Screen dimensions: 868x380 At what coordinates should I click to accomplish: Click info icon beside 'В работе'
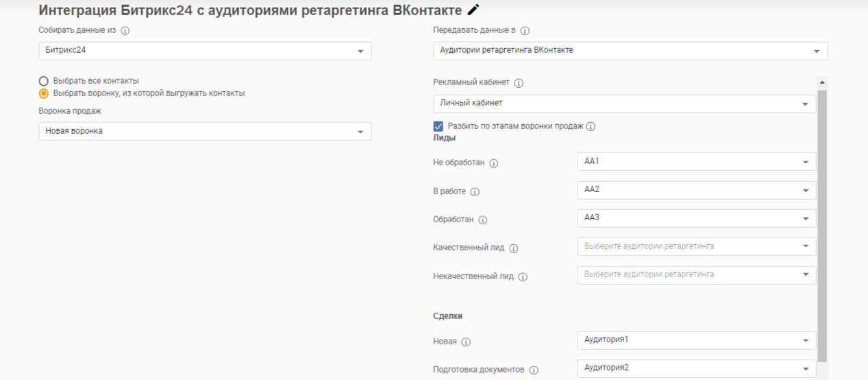(x=475, y=192)
